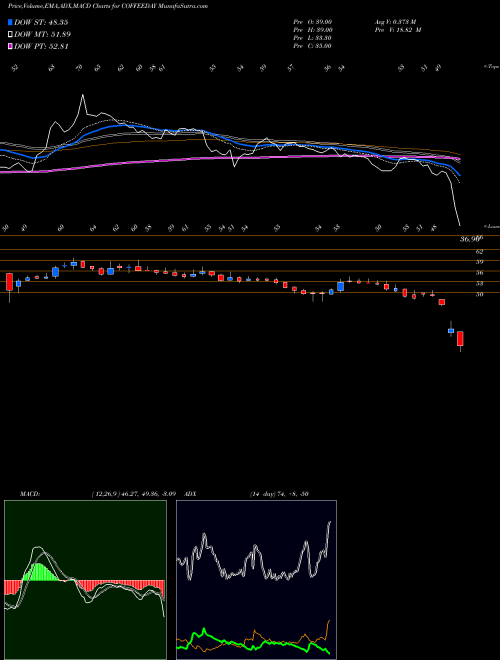The image size is (500, 660).
Task: Select the 'DOW PT: 52.81' legend text
Action: 41,46
